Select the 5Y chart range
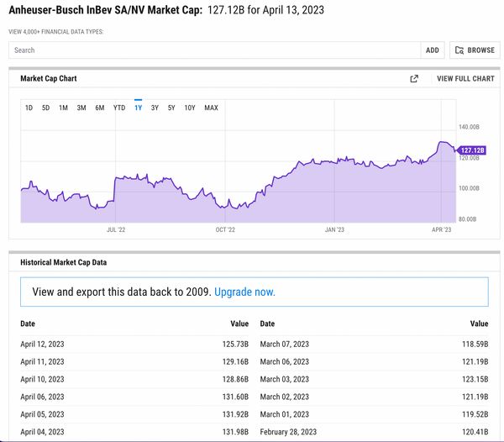This screenshot has height=442, width=504. point(171,108)
